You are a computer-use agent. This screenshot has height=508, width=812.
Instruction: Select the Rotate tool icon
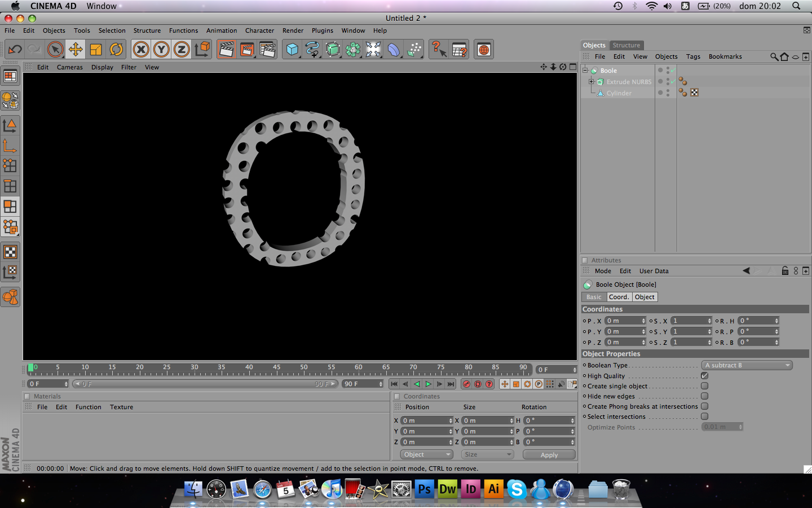116,50
